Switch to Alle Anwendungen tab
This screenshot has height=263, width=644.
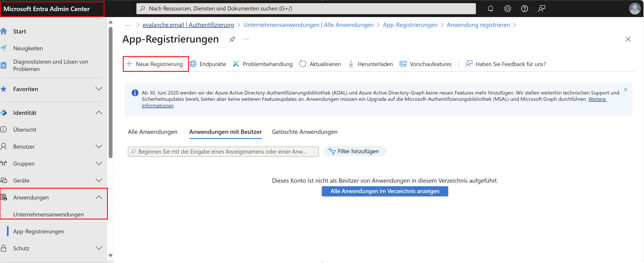152,132
